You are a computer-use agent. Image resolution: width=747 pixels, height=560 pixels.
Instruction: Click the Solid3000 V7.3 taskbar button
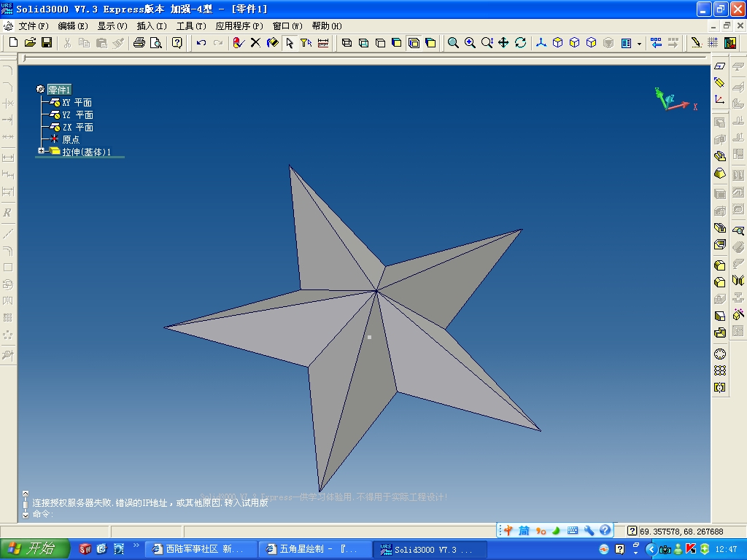pyautogui.click(x=430, y=549)
